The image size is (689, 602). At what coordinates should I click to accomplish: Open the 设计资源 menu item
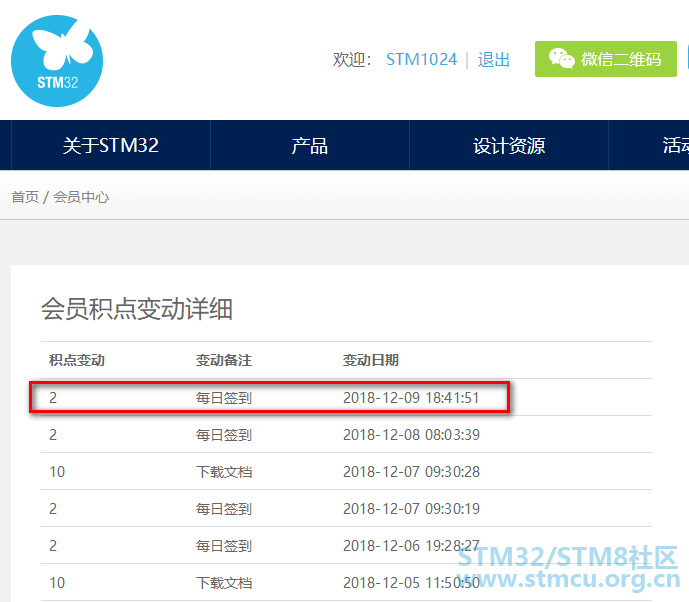pyautogui.click(x=509, y=145)
